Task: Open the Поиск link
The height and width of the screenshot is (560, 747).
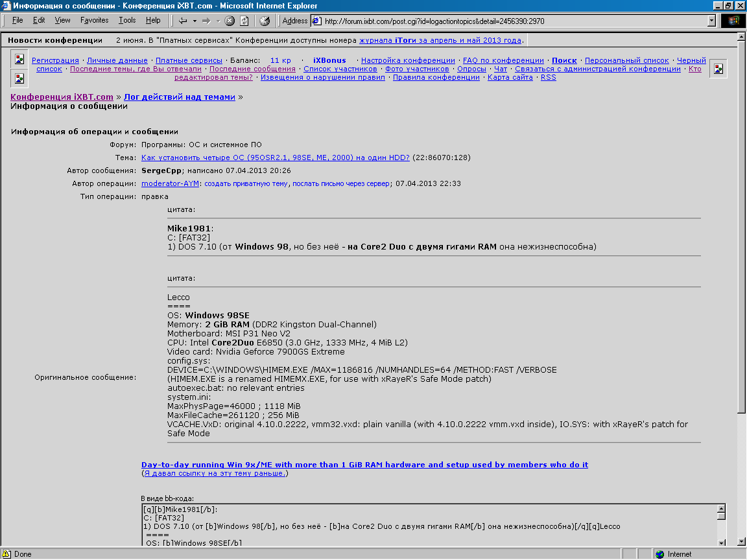Action: tap(564, 60)
